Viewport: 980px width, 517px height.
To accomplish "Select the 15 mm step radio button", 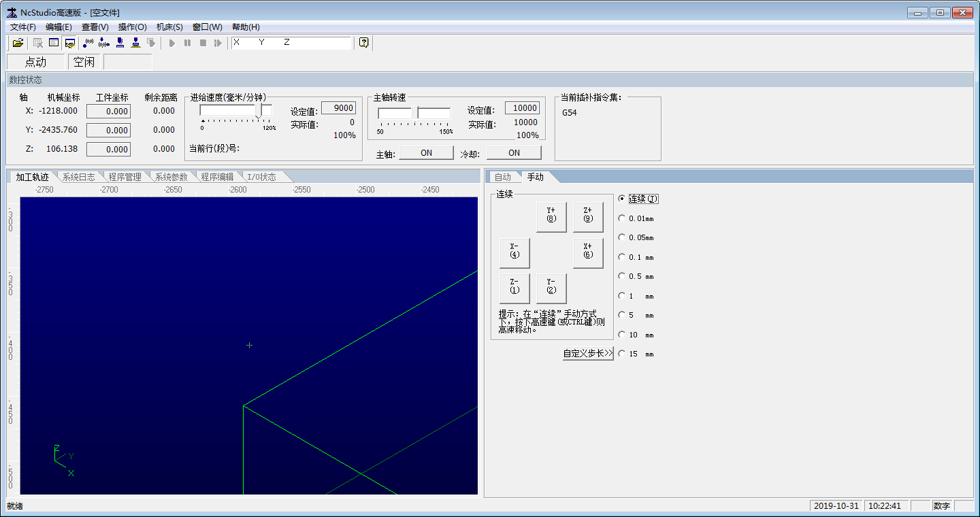I will click(x=621, y=354).
